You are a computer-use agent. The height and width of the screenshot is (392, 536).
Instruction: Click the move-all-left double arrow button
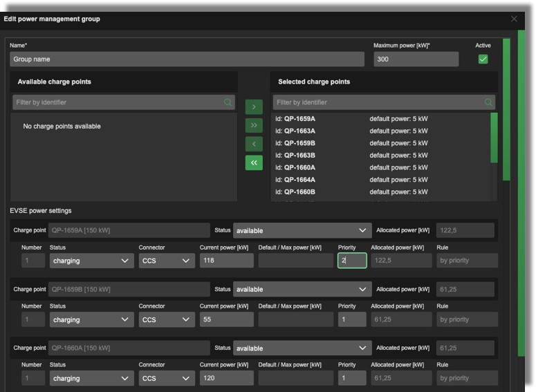254,162
